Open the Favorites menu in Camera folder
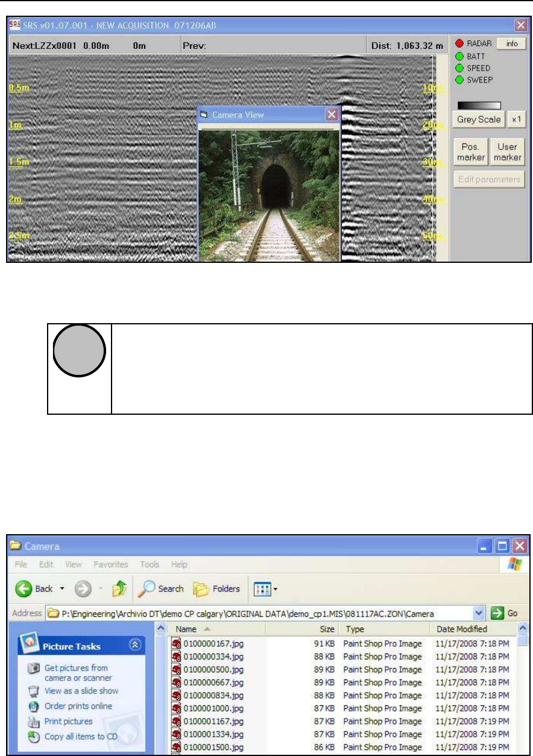Viewport: 533px width, 756px height. [x=111, y=565]
